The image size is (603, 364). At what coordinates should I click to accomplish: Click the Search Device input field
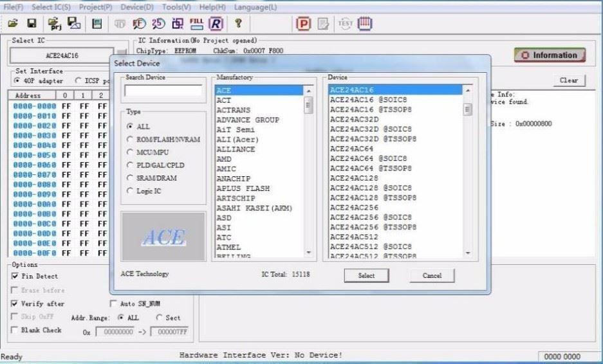pos(163,91)
